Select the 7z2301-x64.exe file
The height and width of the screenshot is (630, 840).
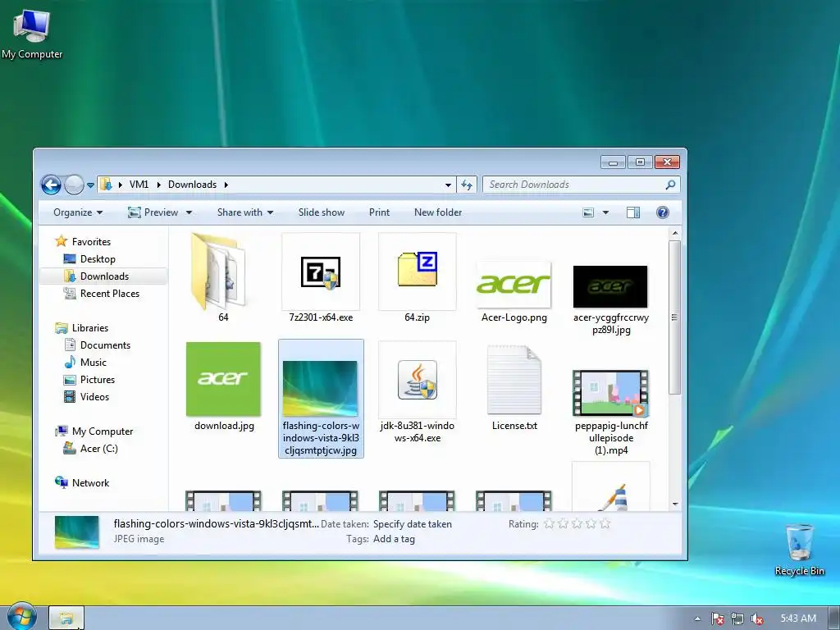pos(321,278)
